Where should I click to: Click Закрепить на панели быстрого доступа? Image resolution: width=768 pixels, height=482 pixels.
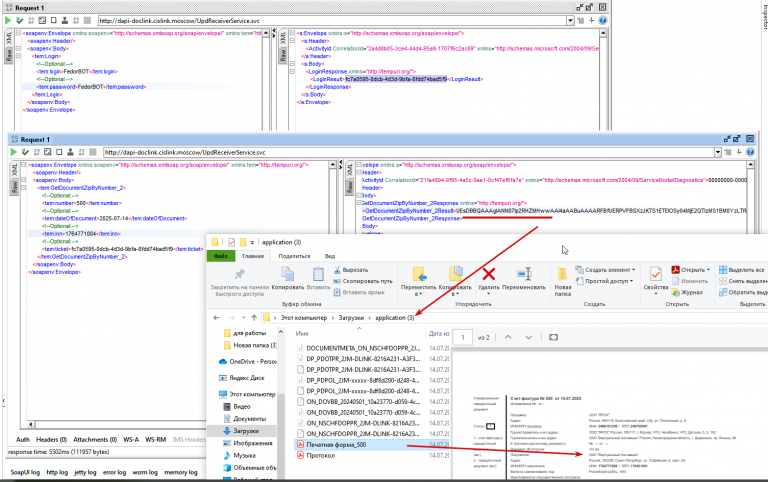[x=240, y=282]
